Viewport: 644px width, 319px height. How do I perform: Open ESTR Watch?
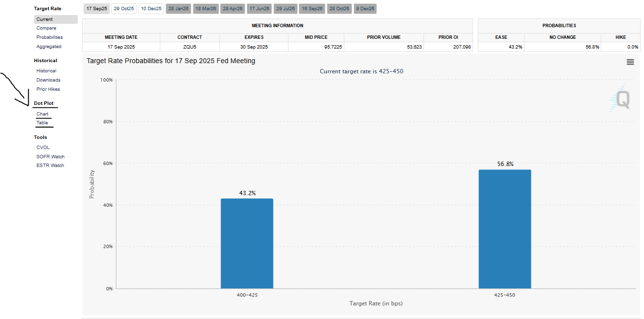tap(50, 165)
